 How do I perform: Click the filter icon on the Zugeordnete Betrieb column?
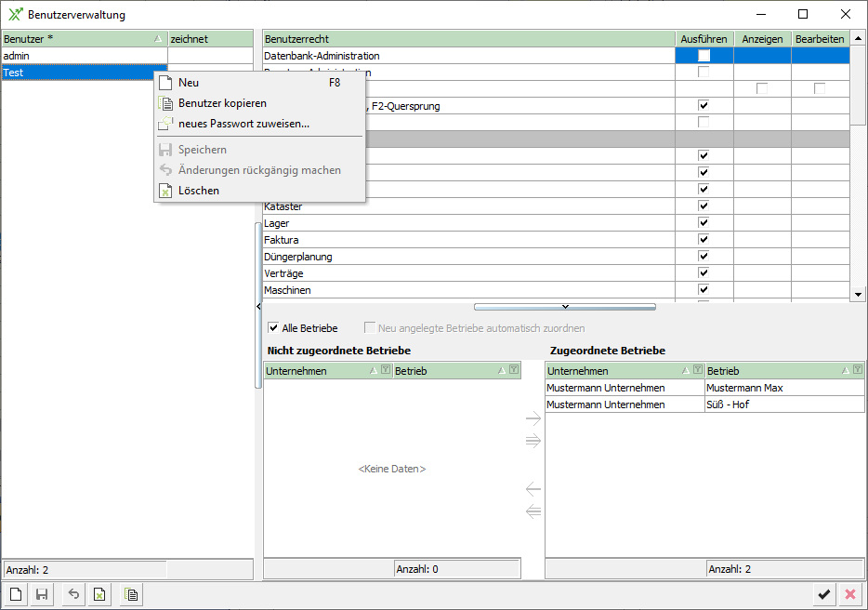(x=858, y=370)
